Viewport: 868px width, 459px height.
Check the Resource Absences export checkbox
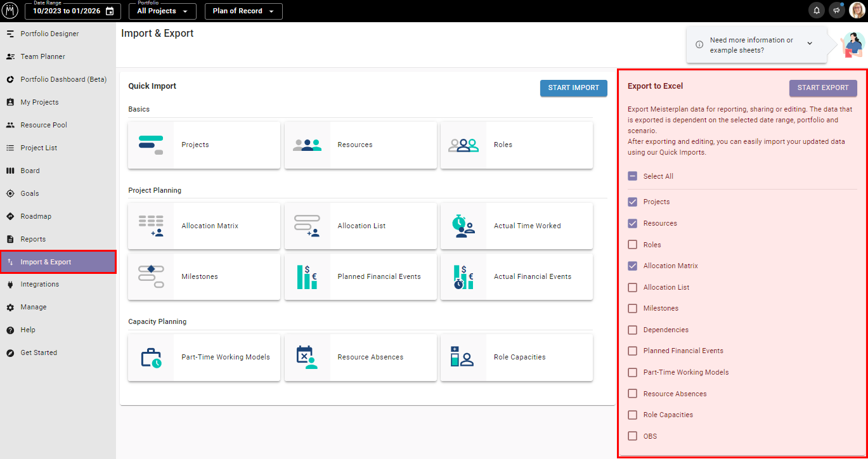click(x=632, y=394)
